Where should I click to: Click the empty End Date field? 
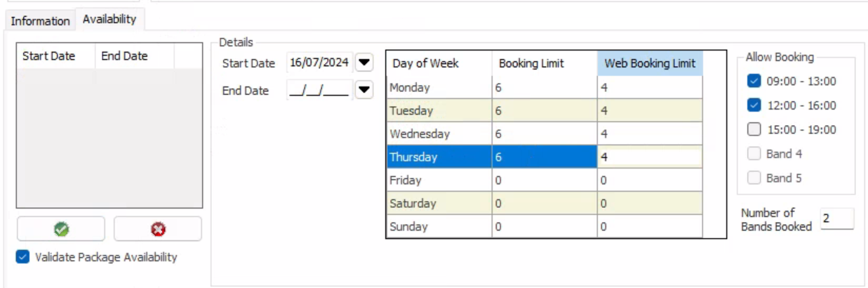pos(319,90)
